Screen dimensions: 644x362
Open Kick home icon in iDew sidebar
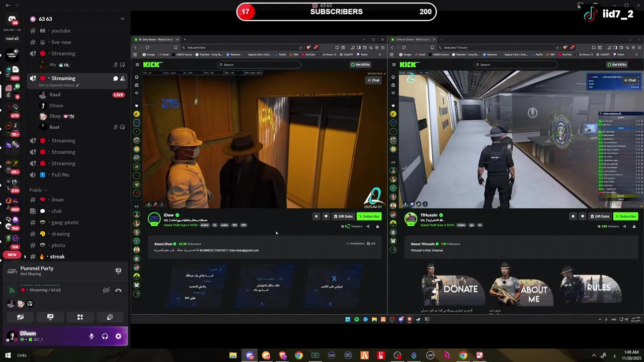click(x=136, y=77)
